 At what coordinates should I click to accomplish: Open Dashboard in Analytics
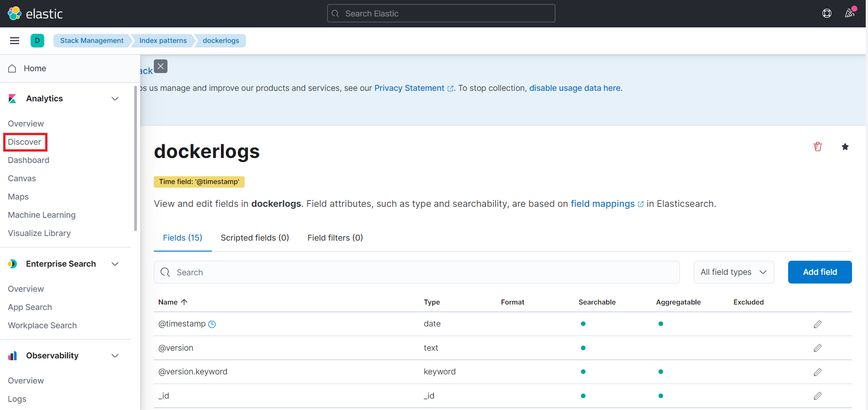(x=29, y=160)
